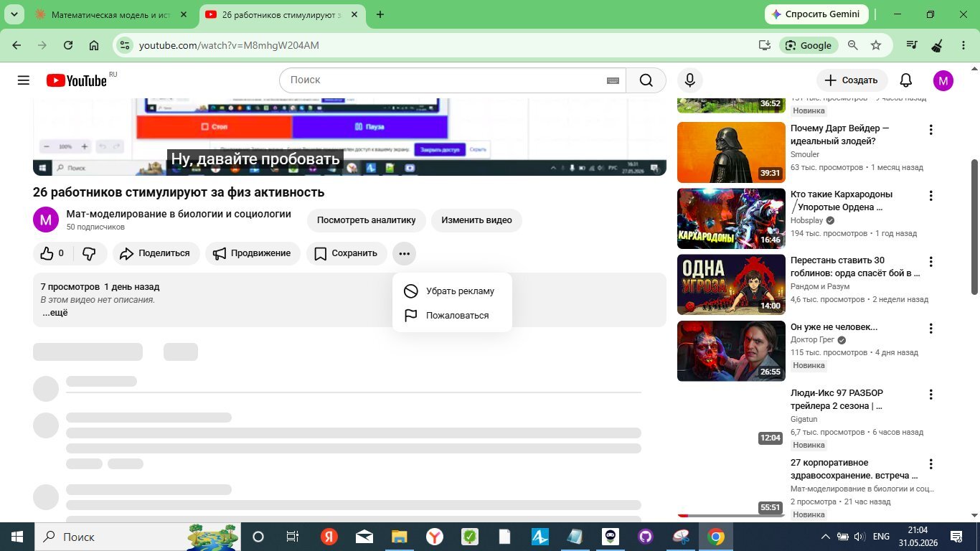Bookmark this page with star icon

point(876,45)
